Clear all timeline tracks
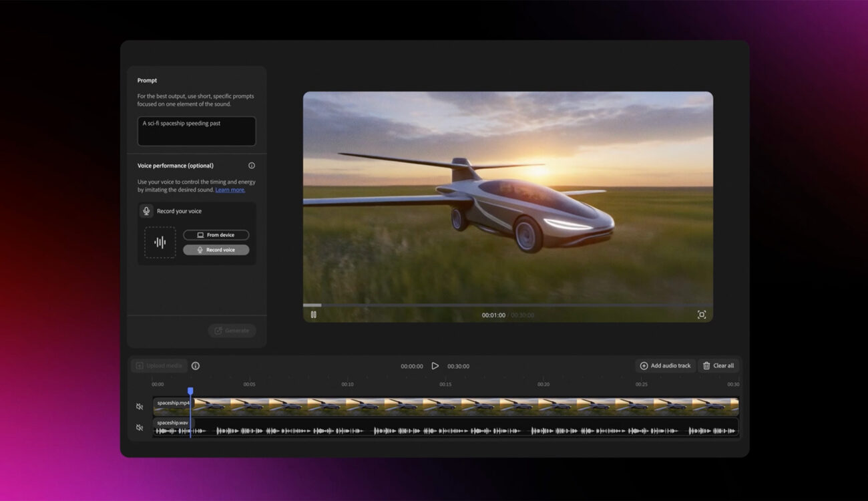 tap(718, 365)
